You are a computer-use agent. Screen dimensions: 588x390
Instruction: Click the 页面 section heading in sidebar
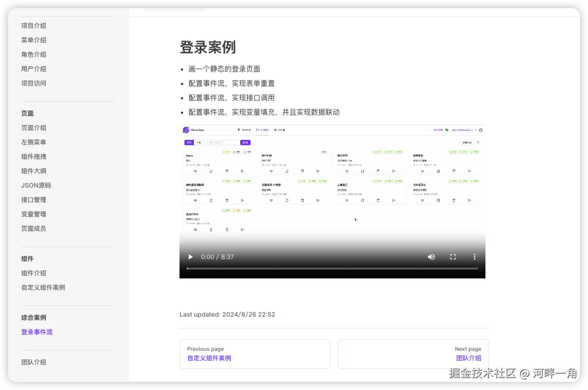pos(27,113)
